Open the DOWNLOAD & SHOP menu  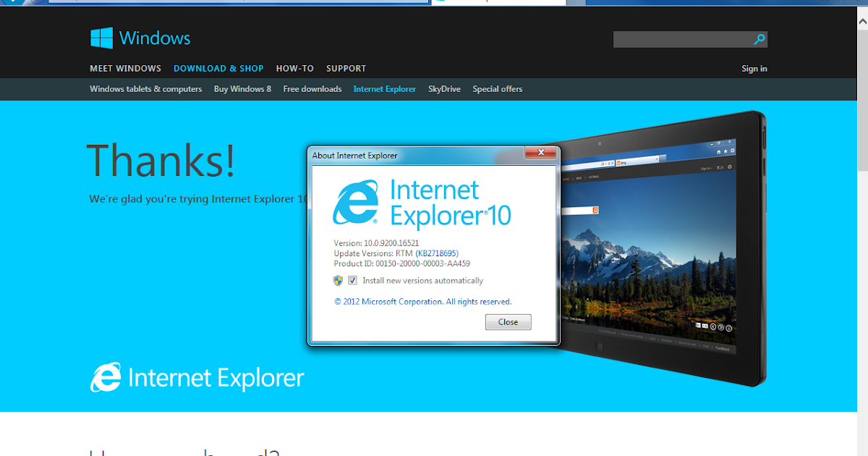click(218, 69)
